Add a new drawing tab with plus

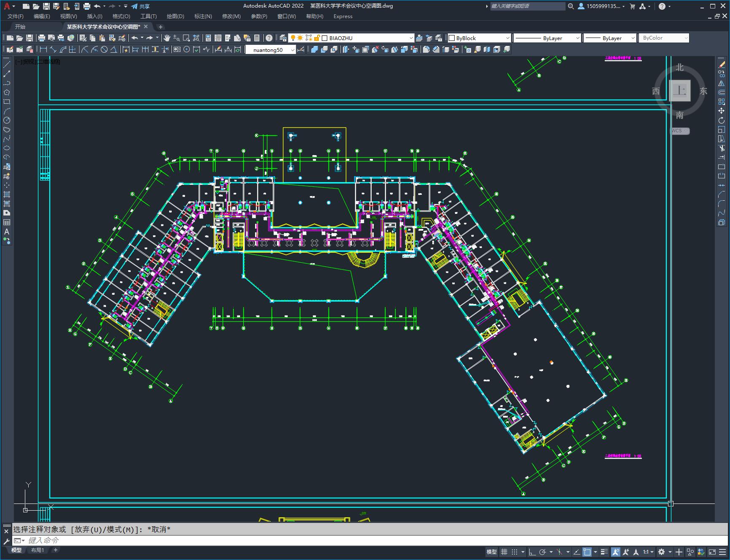click(x=161, y=27)
